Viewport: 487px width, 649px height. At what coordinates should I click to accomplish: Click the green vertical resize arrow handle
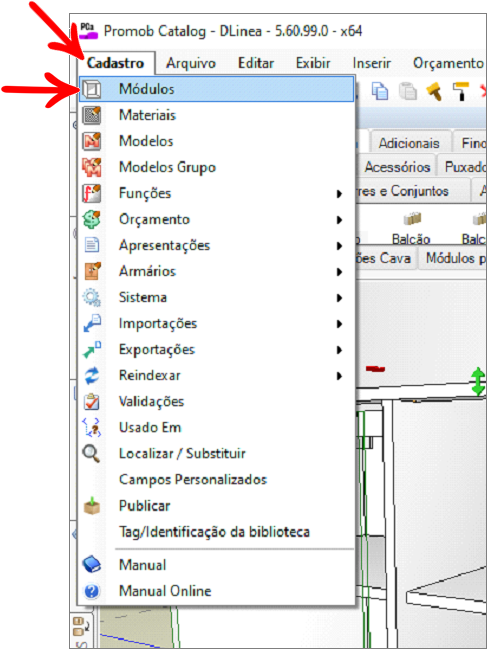pos(478,380)
